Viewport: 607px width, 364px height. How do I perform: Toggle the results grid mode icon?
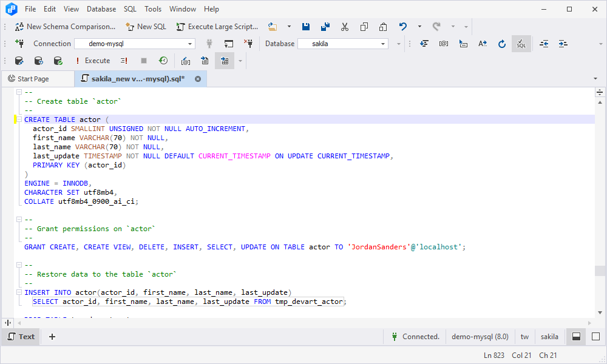(225, 61)
